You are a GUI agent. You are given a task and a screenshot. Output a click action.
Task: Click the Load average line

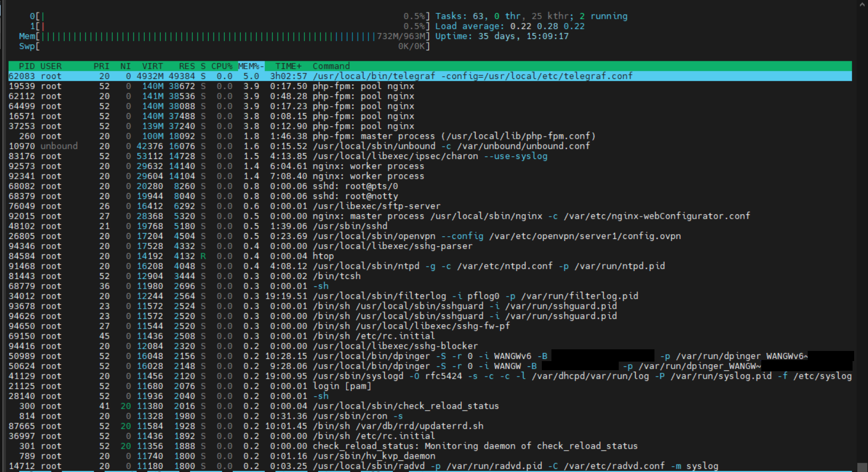(510, 26)
